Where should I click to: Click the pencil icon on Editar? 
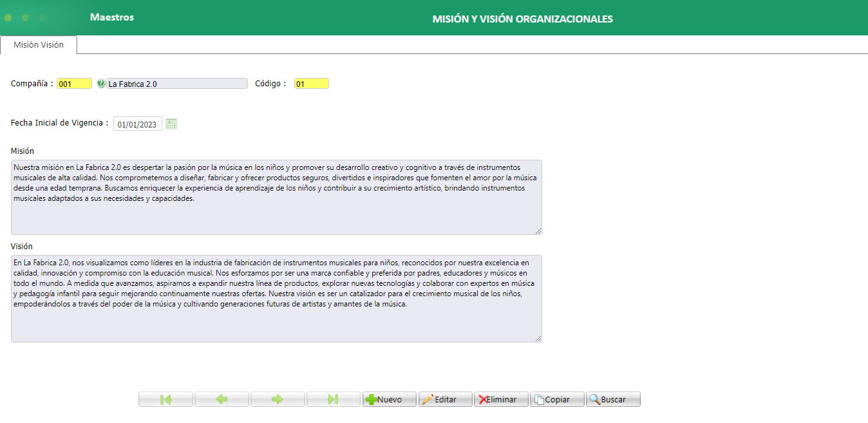coord(428,399)
